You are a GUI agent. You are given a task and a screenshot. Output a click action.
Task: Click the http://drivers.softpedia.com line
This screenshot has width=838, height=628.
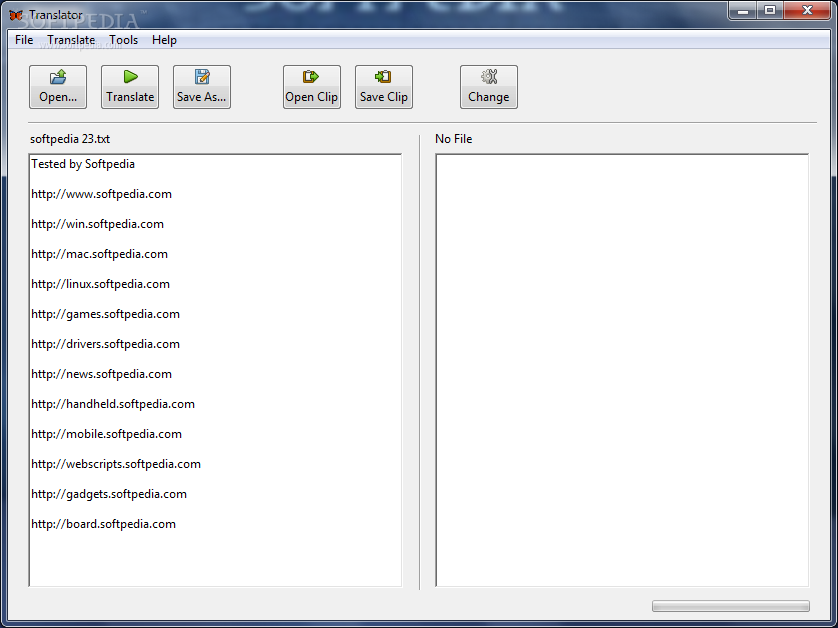point(105,344)
